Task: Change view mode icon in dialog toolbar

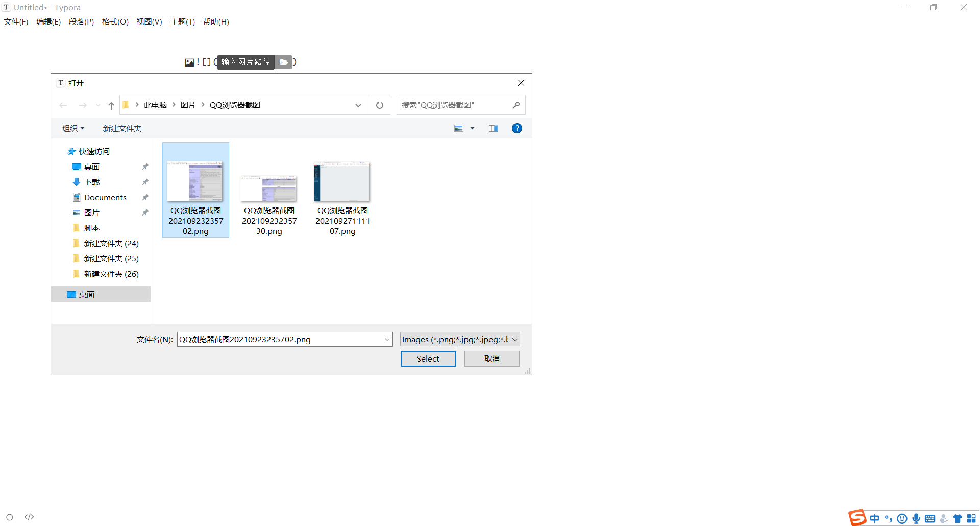Action: point(459,128)
